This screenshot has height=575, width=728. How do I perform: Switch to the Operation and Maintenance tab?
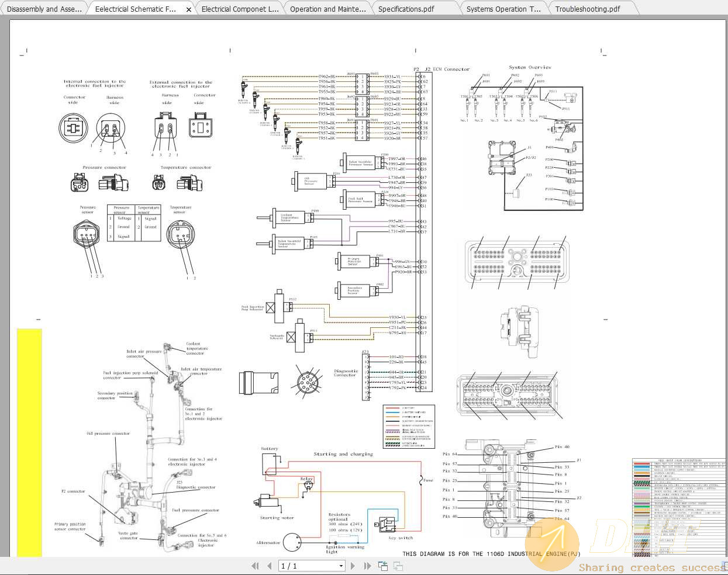click(327, 9)
